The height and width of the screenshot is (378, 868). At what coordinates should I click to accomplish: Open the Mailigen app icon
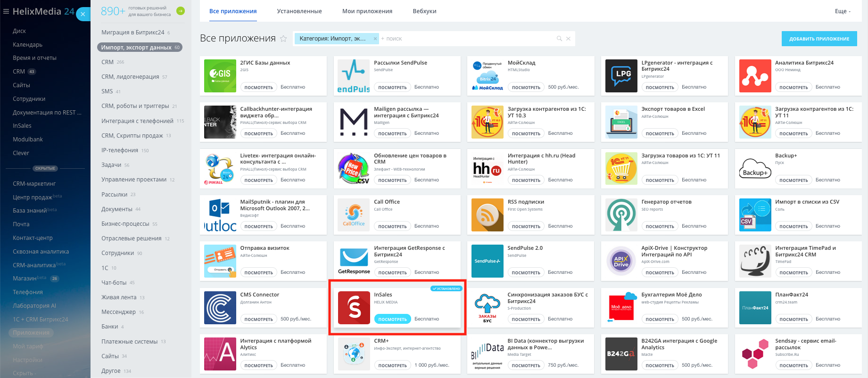354,122
